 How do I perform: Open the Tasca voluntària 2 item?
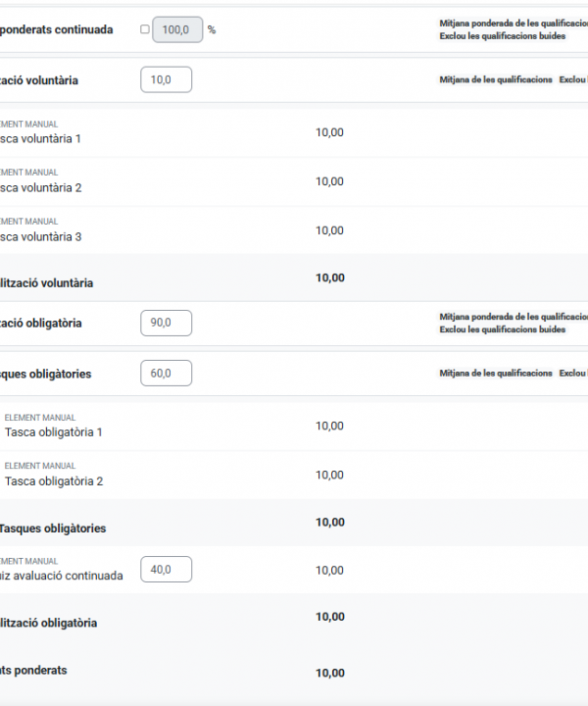(x=41, y=188)
